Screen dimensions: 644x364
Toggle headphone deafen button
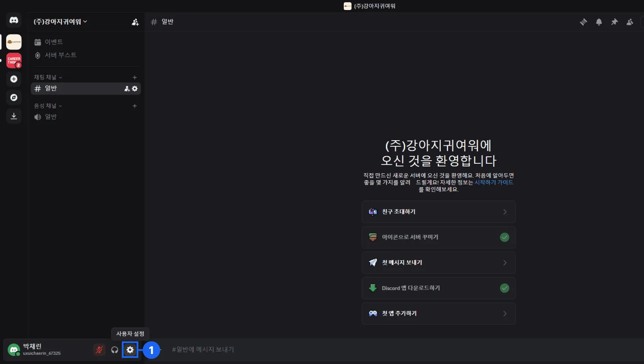point(115,350)
